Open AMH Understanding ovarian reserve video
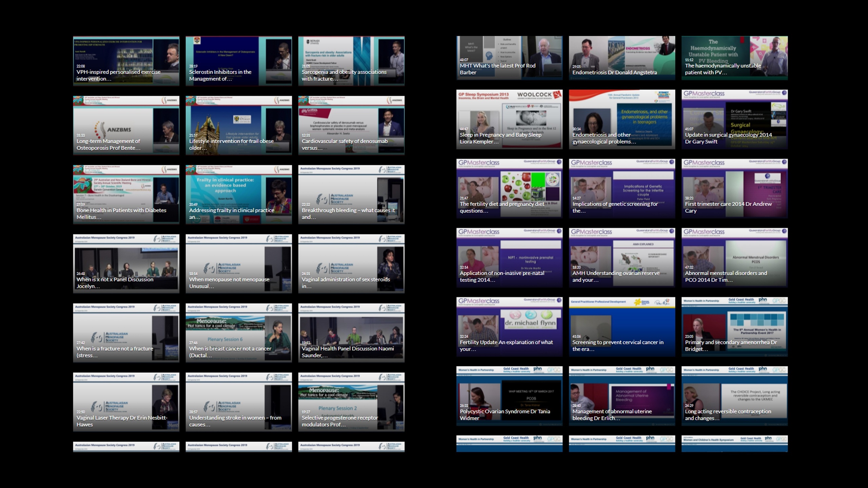Screen dimensions: 868x488 pyautogui.click(x=622, y=258)
